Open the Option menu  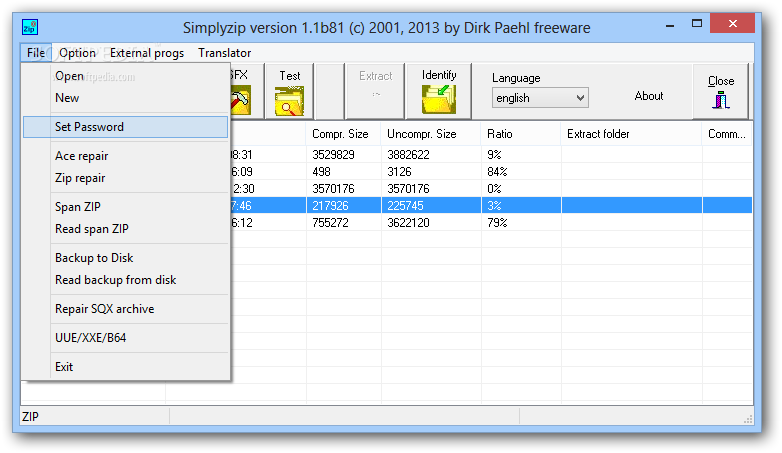(77, 53)
